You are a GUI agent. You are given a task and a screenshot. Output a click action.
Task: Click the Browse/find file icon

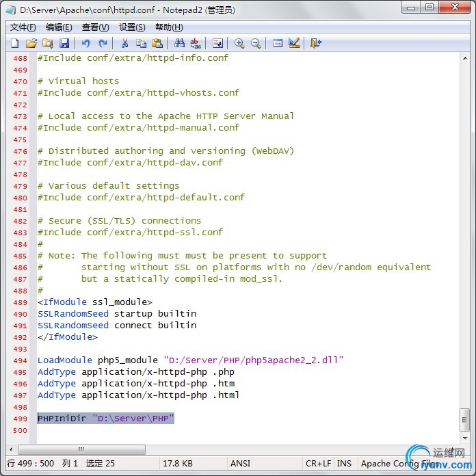pyautogui.click(x=47, y=43)
